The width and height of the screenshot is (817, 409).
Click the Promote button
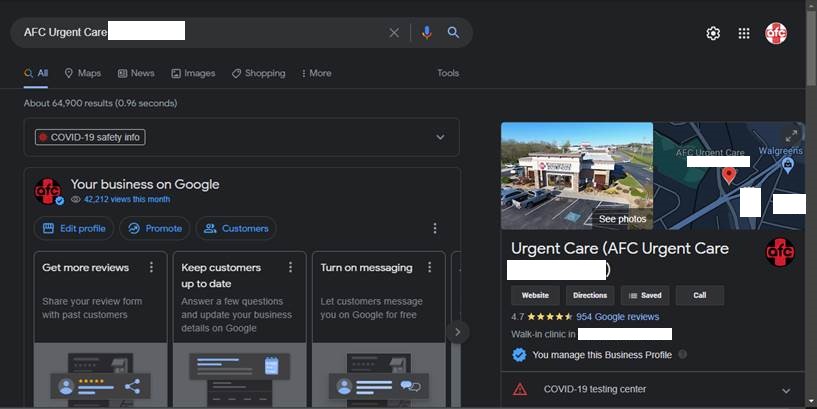[155, 228]
